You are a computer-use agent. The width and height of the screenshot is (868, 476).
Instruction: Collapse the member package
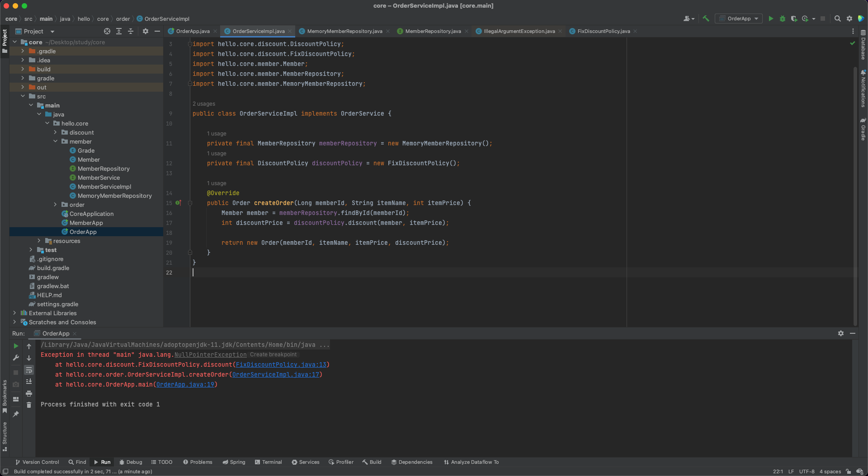click(55, 141)
